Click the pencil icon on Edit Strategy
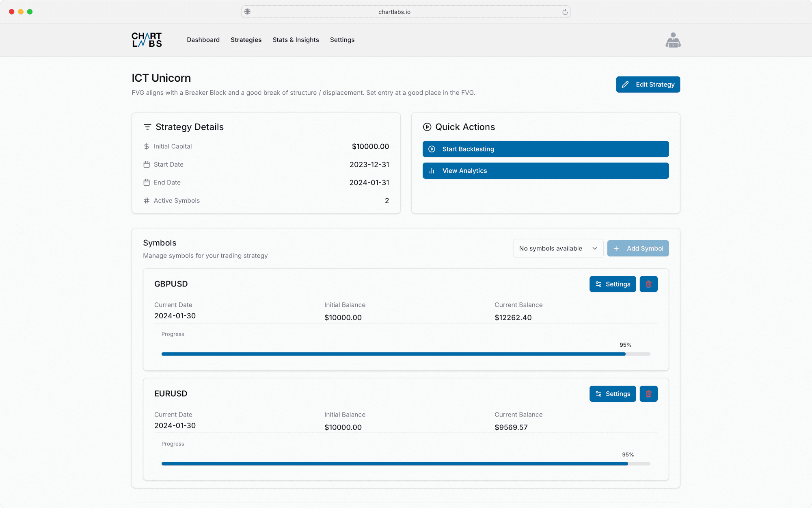This screenshot has height=508, width=812. pos(626,85)
